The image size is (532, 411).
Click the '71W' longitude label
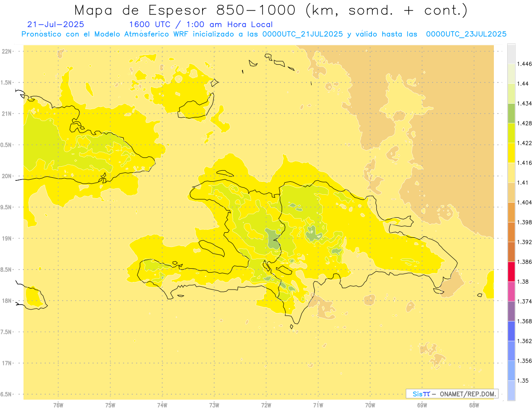pyautogui.click(x=318, y=405)
